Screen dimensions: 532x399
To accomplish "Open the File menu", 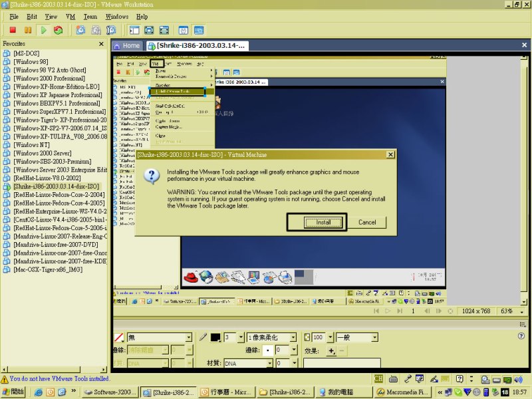I will pyautogui.click(x=14, y=17).
